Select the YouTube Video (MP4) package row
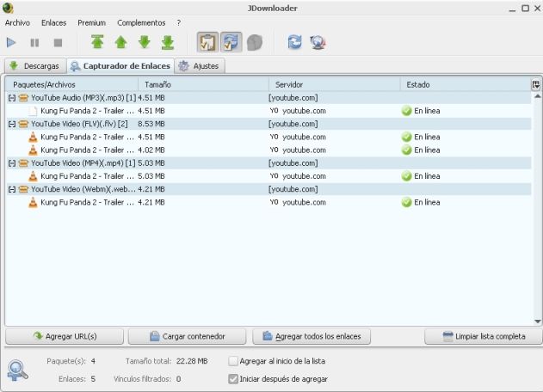This screenshot has width=543, height=392. (268, 163)
